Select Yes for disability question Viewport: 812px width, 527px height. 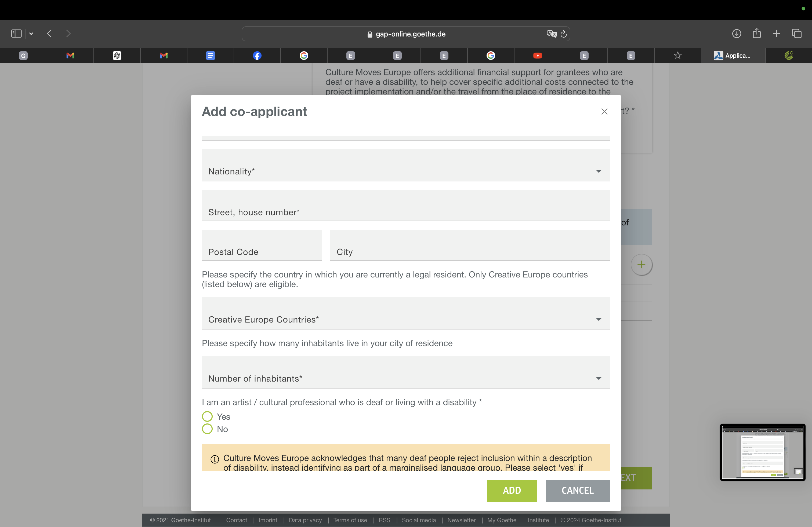(207, 416)
